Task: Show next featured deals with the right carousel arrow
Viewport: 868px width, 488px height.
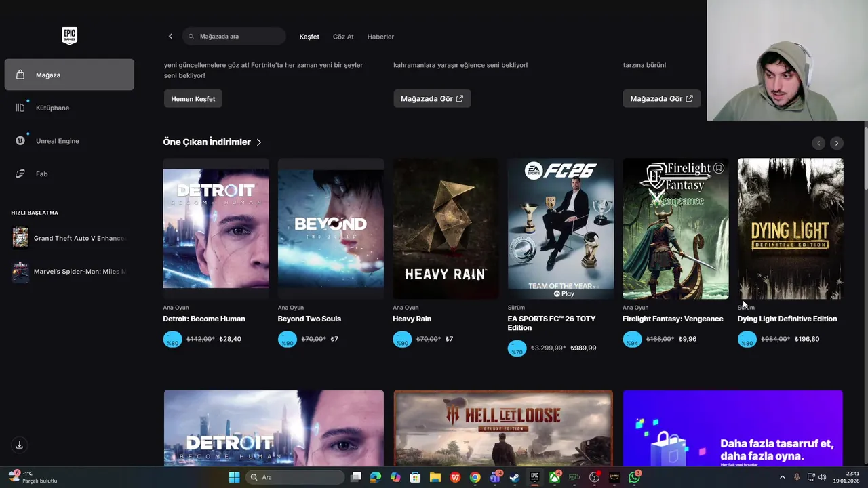Action: coord(837,143)
